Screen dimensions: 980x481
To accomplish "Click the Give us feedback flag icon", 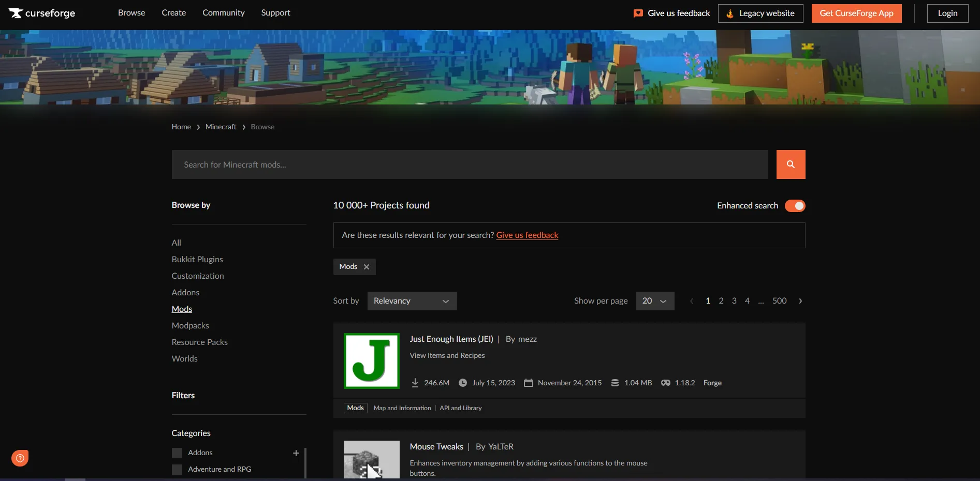I will (x=638, y=13).
